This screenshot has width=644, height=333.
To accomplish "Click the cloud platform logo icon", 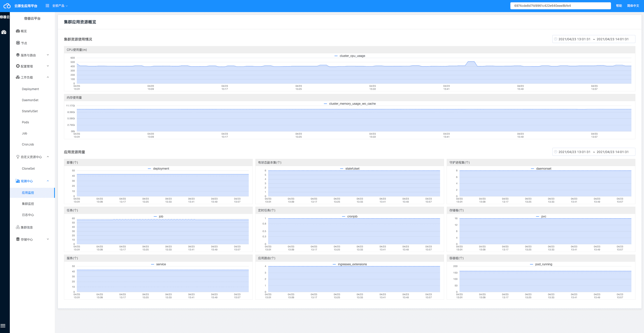I will click(7, 6).
